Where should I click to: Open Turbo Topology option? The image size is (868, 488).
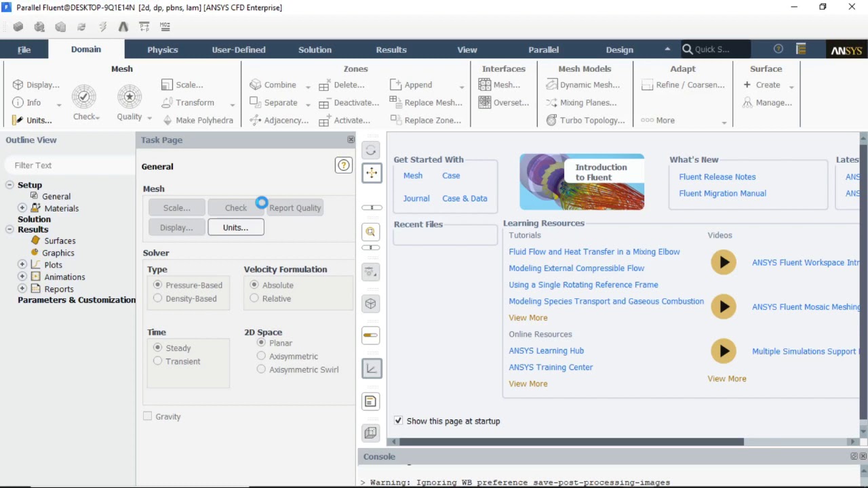tap(585, 120)
